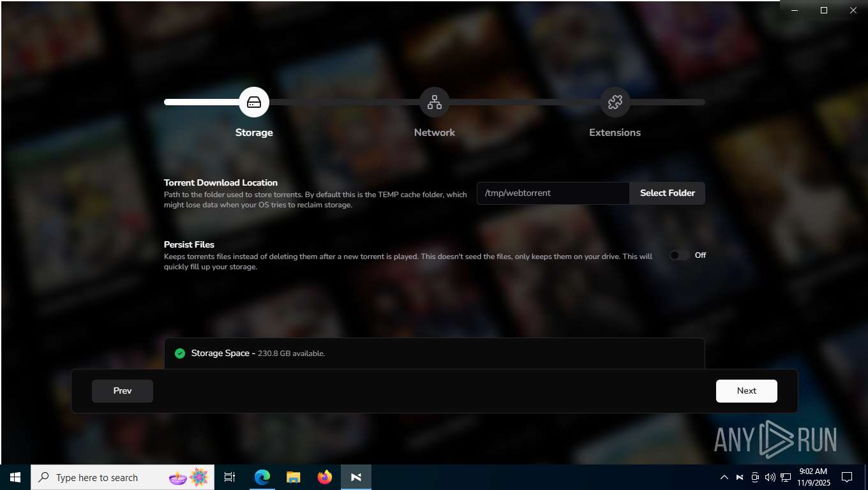The image size is (868, 490).
Task: Click the /tmp/webtorrent path field
Action: click(x=553, y=193)
